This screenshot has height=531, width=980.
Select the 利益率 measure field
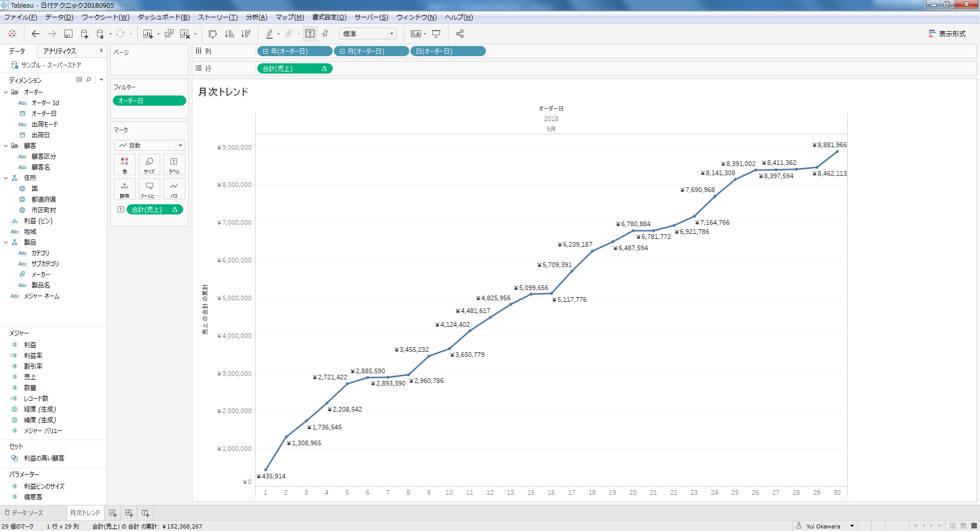[33, 356]
